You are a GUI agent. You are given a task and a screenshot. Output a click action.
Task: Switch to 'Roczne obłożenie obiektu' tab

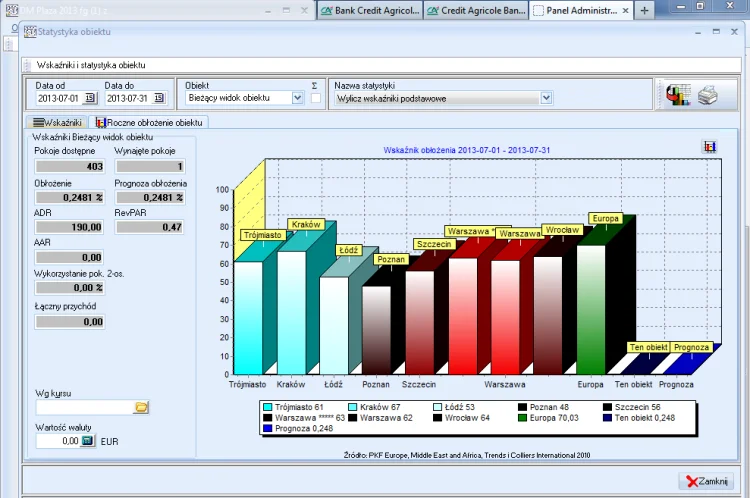tap(148, 122)
